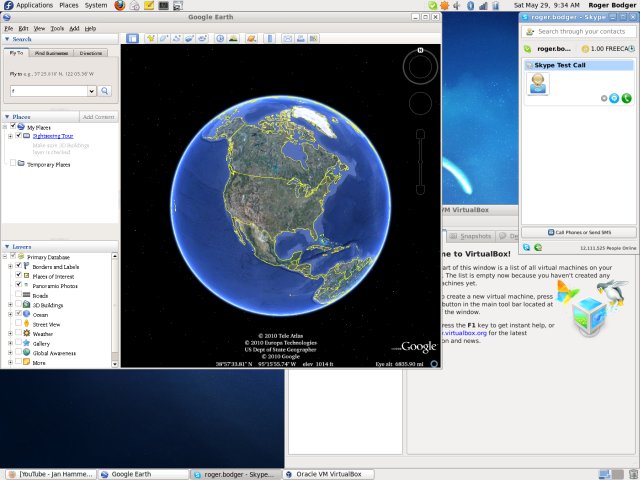Image resolution: width=640 pixels, height=480 pixels.
Task: Enable the Roads layer checkbox
Action: (x=19, y=296)
